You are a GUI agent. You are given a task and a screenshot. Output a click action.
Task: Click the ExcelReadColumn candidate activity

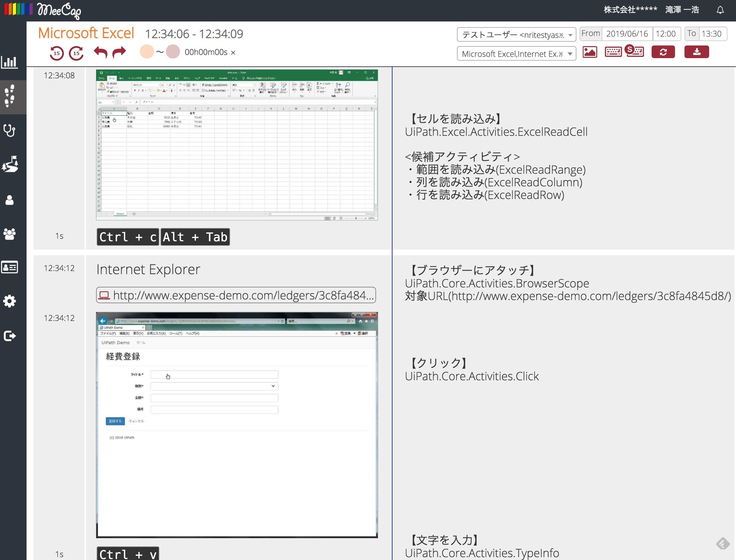tap(496, 182)
